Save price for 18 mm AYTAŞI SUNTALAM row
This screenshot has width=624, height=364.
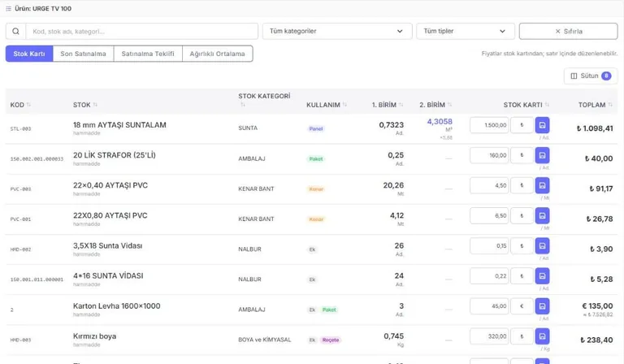542,125
